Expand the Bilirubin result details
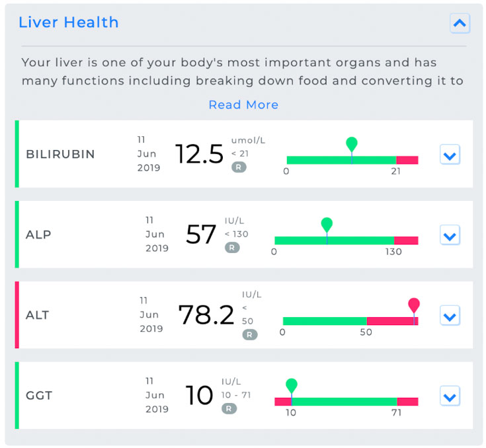486x448 pixels. (450, 155)
